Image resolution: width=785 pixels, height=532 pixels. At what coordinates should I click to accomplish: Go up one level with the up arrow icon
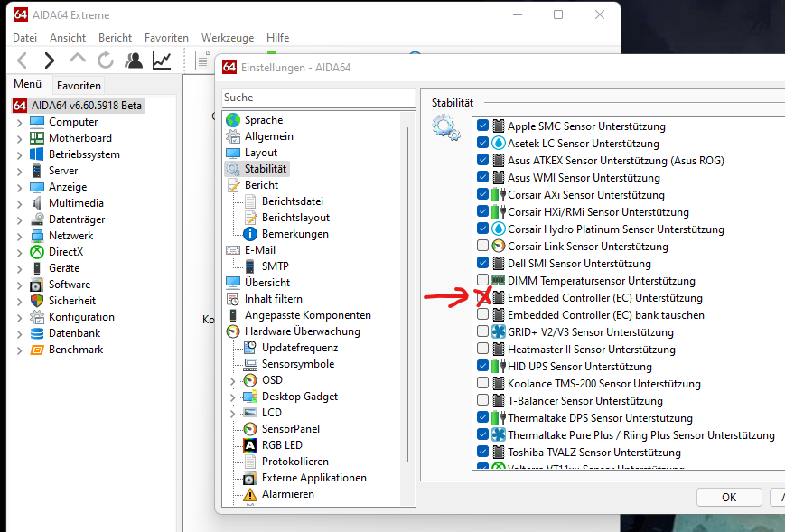pyautogui.click(x=77, y=58)
